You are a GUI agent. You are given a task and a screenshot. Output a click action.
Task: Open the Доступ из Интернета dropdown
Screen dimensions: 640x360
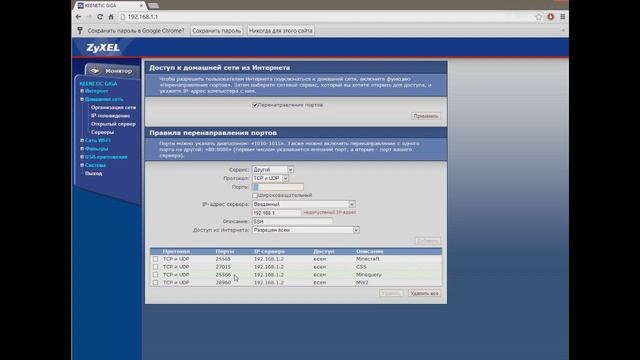[306, 230]
